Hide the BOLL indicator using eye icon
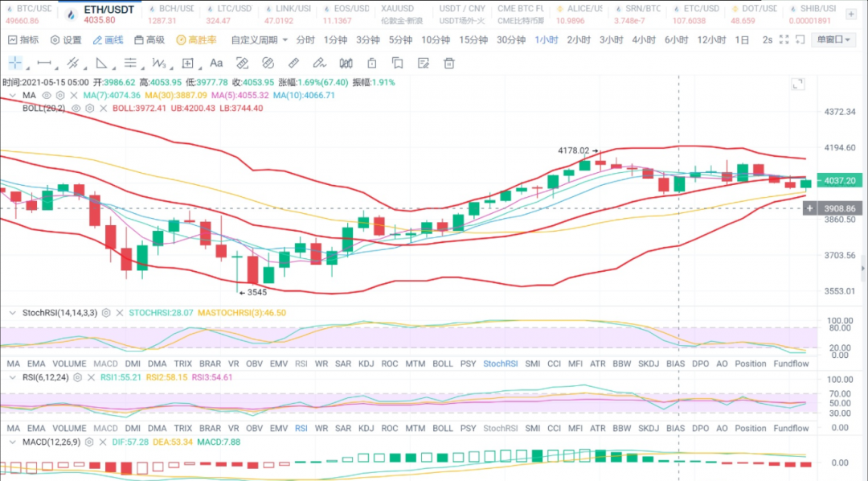 [x=76, y=109]
